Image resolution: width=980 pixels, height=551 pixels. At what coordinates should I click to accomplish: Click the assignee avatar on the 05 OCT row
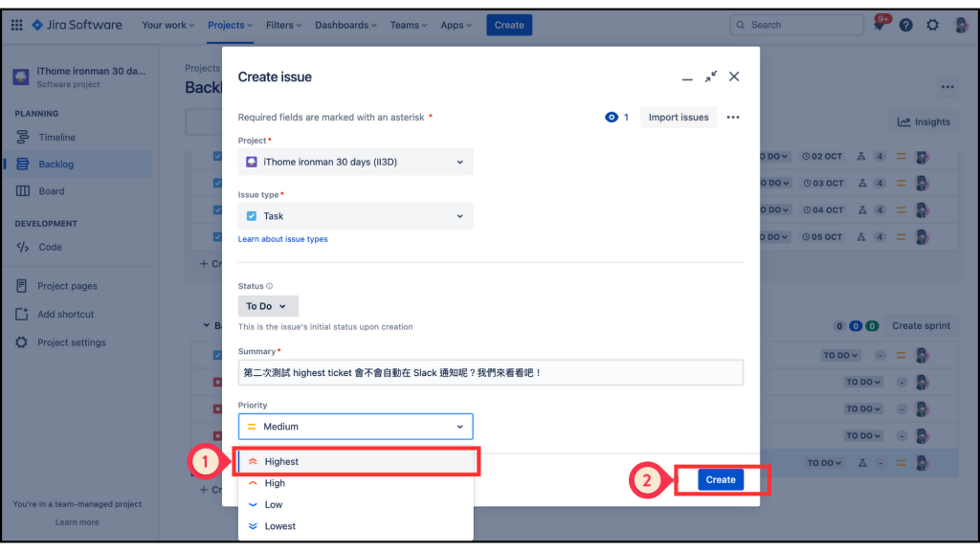922,237
